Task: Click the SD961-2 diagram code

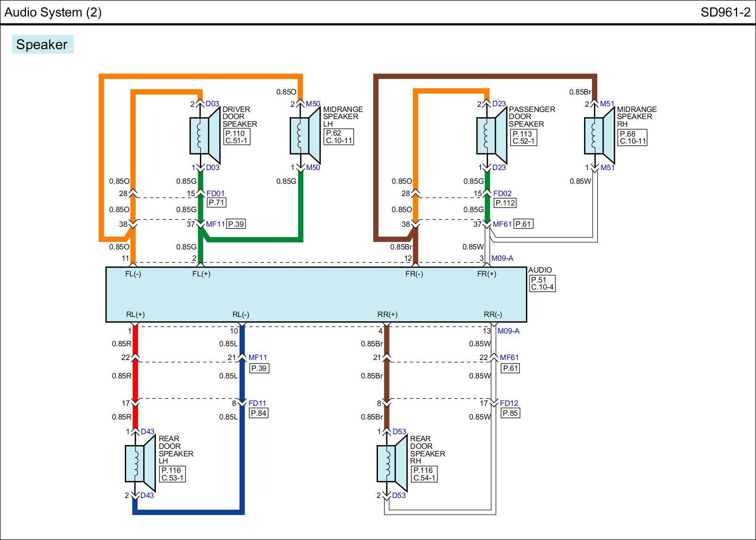Action: coord(725,12)
